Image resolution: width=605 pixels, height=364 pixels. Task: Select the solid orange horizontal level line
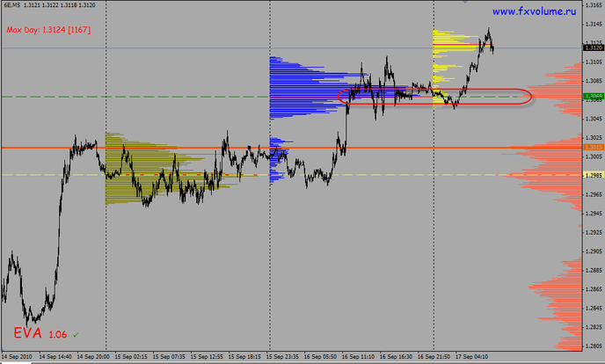point(292,148)
